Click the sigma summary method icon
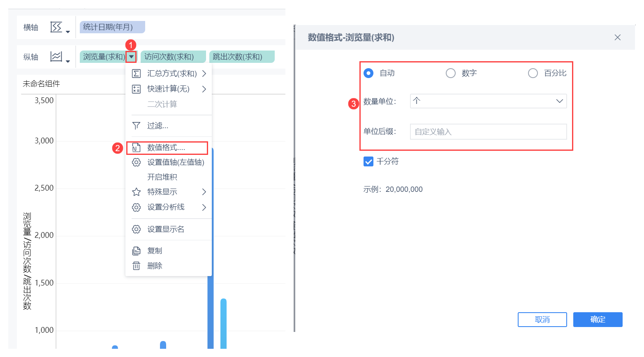This screenshot has width=644, height=357. click(x=136, y=74)
